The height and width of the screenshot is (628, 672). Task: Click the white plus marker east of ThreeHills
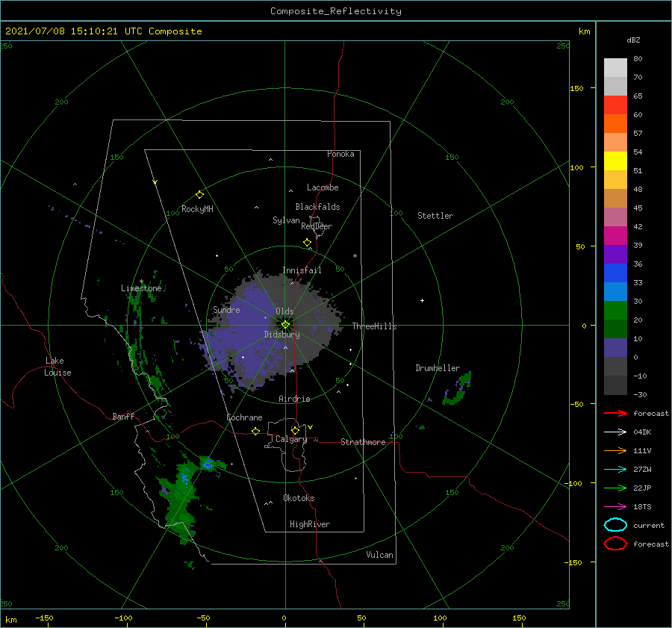pos(422,300)
